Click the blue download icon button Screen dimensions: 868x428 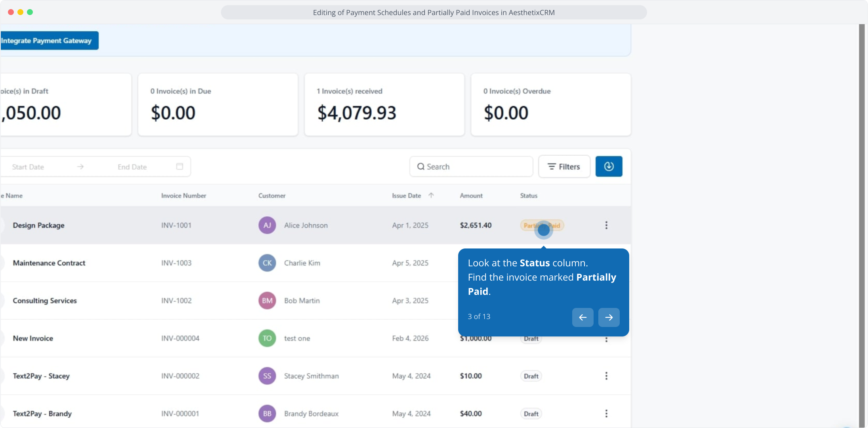point(609,166)
